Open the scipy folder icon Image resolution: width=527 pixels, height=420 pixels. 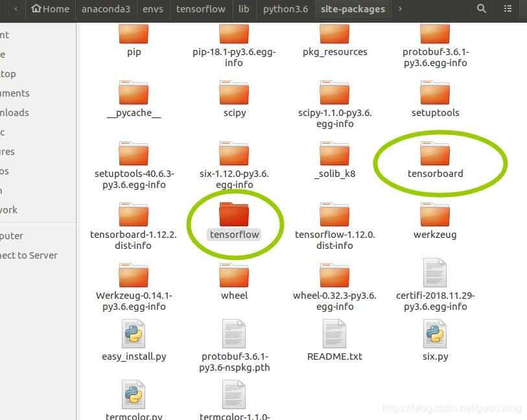coord(234,93)
